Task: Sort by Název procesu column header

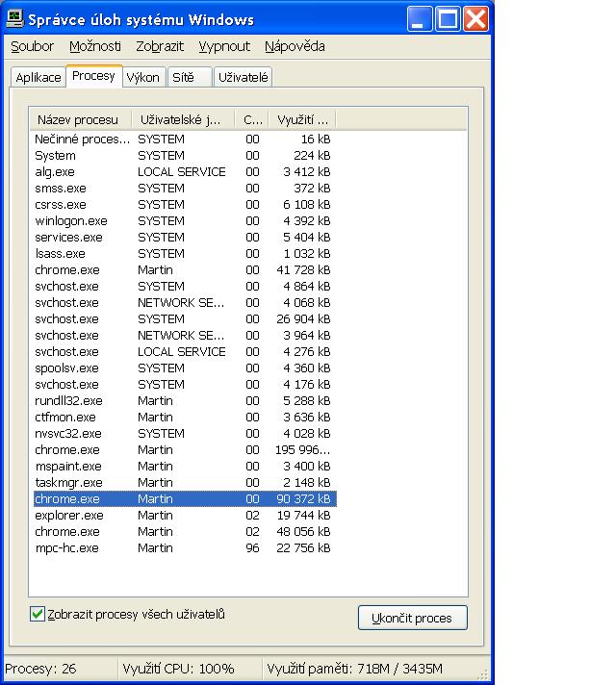Action: 81,120
